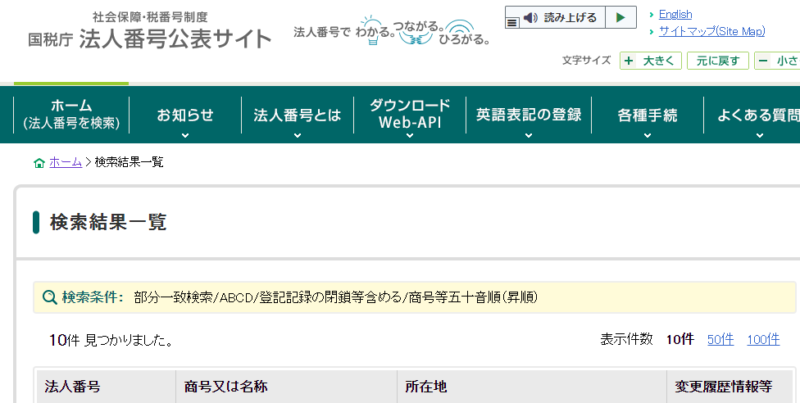Increase text size with 大きく button

[651, 61]
